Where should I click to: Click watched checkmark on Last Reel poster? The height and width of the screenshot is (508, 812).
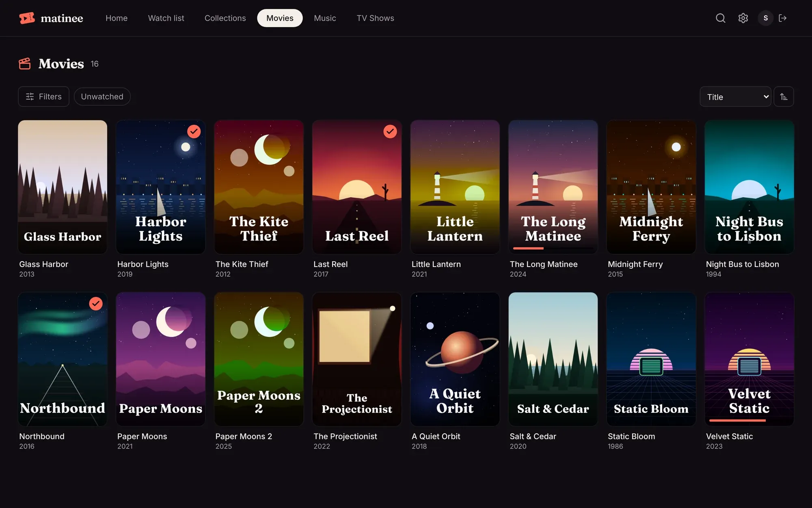390,131
